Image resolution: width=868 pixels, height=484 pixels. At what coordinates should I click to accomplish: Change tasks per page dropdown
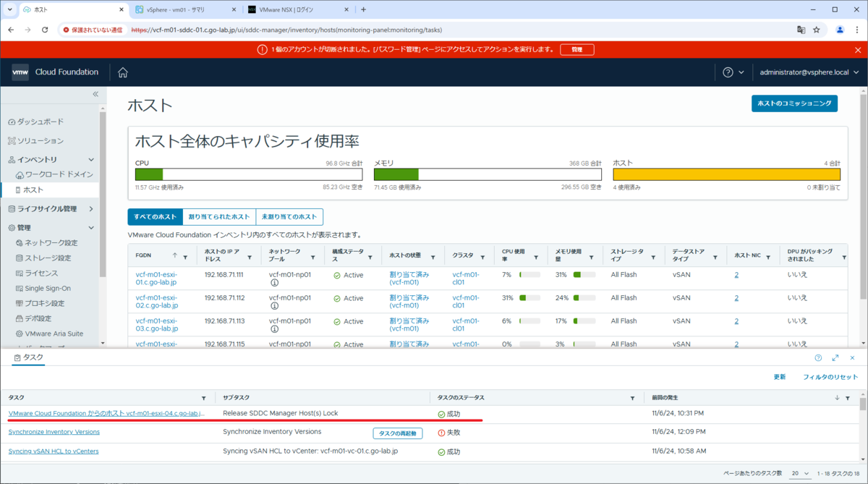point(800,473)
